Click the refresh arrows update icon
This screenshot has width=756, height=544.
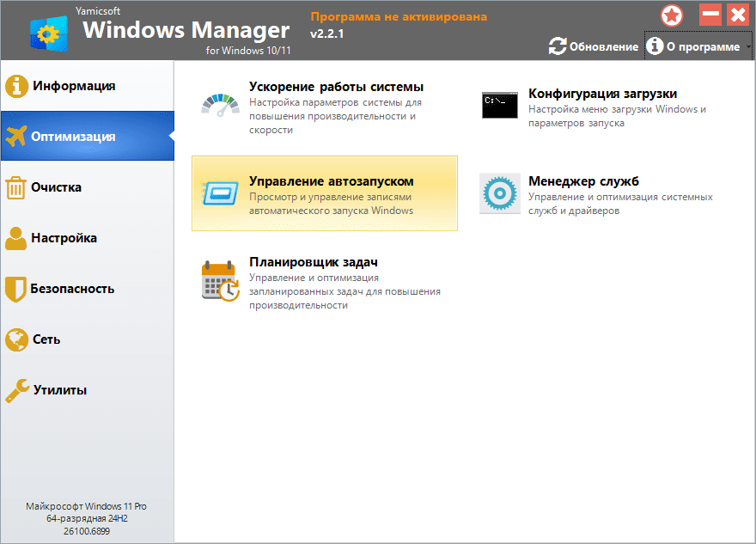click(558, 46)
